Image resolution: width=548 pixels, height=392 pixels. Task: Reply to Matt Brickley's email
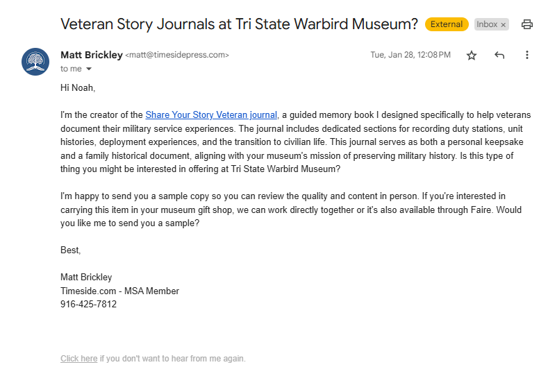click(x=499, y=56)
